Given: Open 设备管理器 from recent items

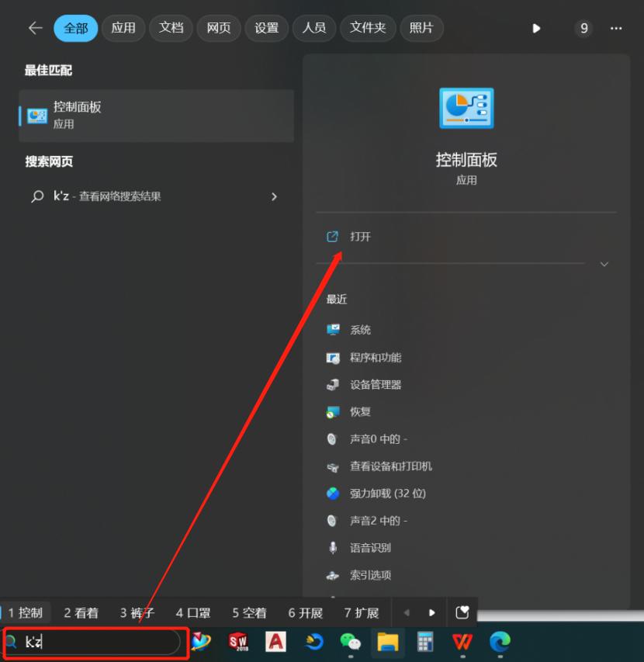Looking at the screenshot, I should (371, 384).
